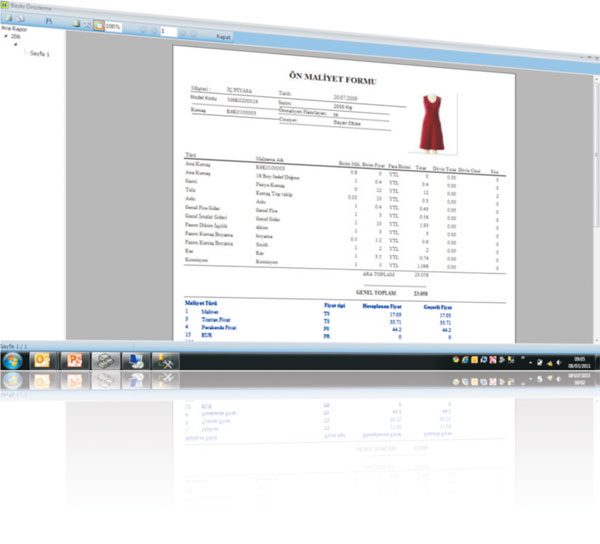This screenshot has height=544, width=600.
Task: Open the remote desktop taskbar icon
Action: pyautogui.click(x=135, y=361)
